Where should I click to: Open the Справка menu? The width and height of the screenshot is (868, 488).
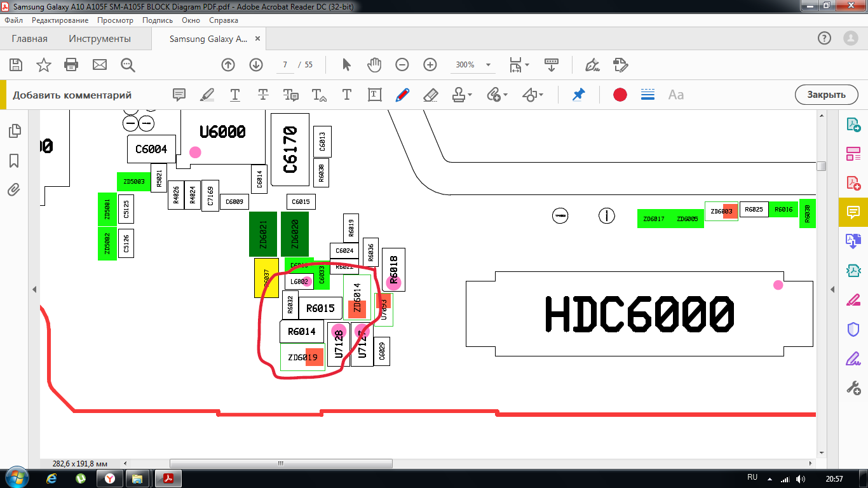224,20
